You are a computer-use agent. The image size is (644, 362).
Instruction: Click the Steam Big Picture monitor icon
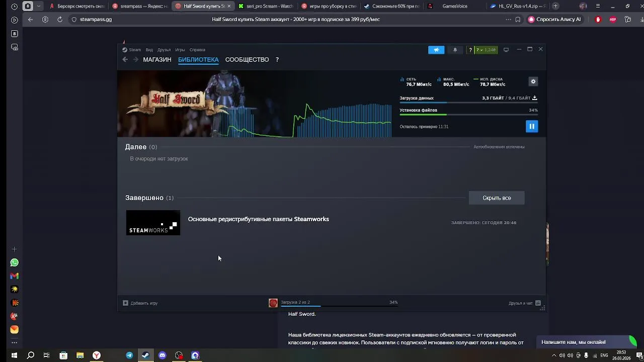click(506, 50)
